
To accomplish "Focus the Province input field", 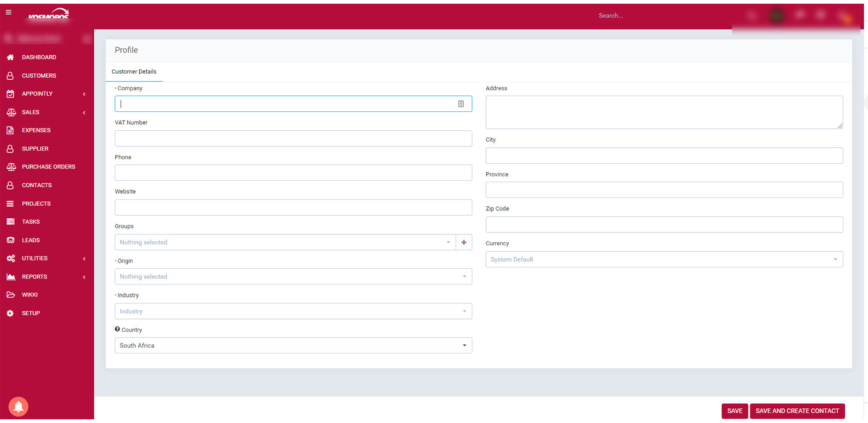I will (x=664, y=190).
